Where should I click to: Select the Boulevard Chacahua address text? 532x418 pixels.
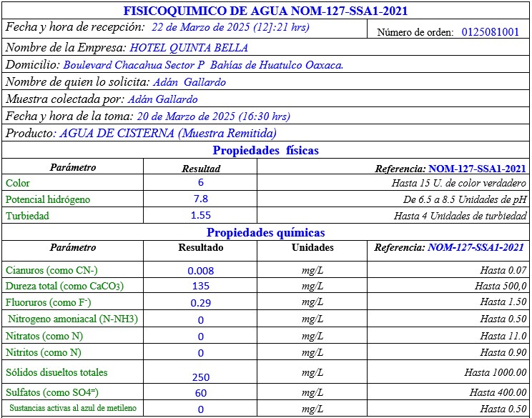point(203,65)
